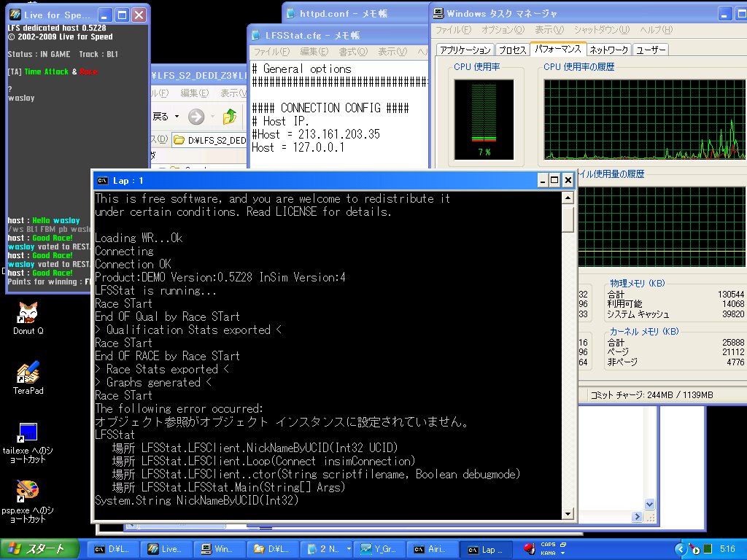
Task: Open the grouped 2 N... Notepad taskbar button
Action: click(327, 549)
